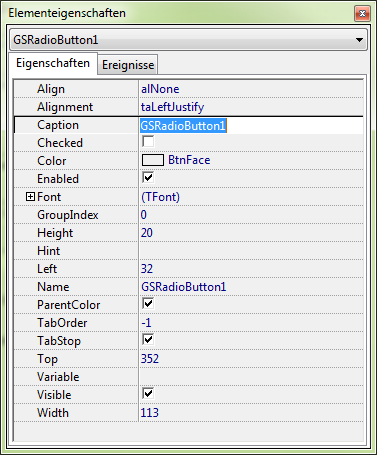The image size is (377, 455).
Task: Switch to the Eigenschaften tab
Action: click(53, 63)
